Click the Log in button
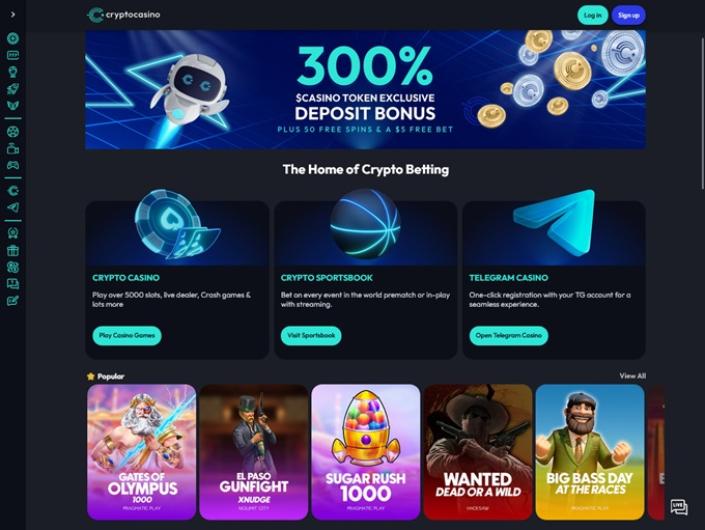 tap(592, 15)
